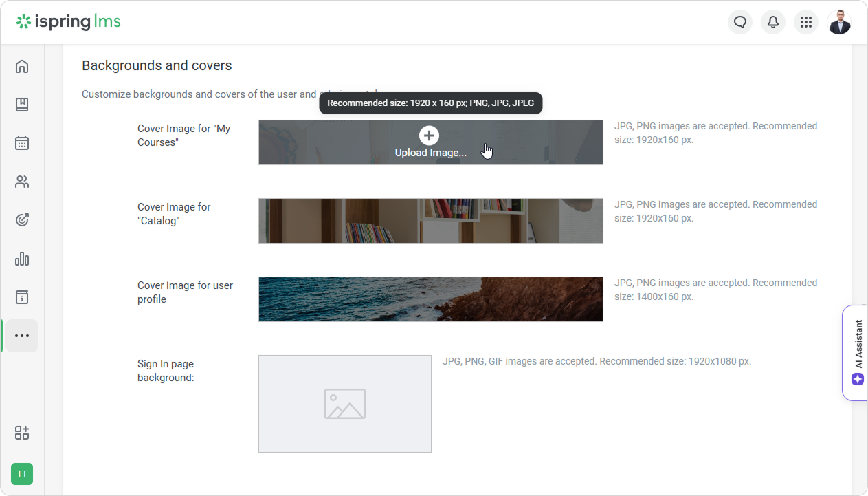Click the target goals icon in sidebar
Image resolution: width=868 pixels, height=496 pixels.
[x=22, y=220]
